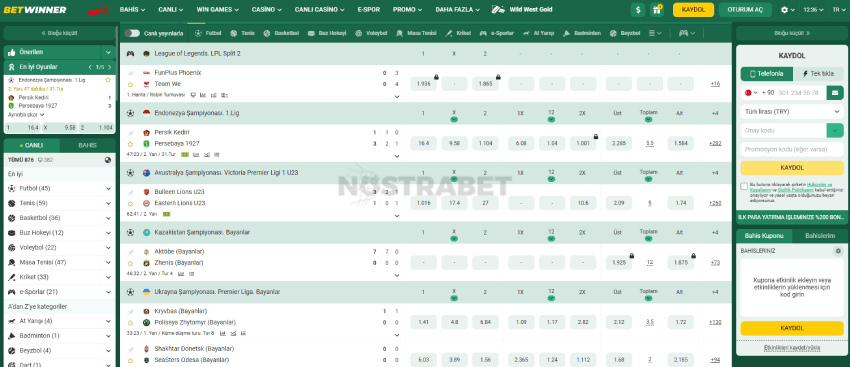The height and width of the screenshot is (367, 850).
Task: Open the E-SPOR menu item
Action: 369,10
